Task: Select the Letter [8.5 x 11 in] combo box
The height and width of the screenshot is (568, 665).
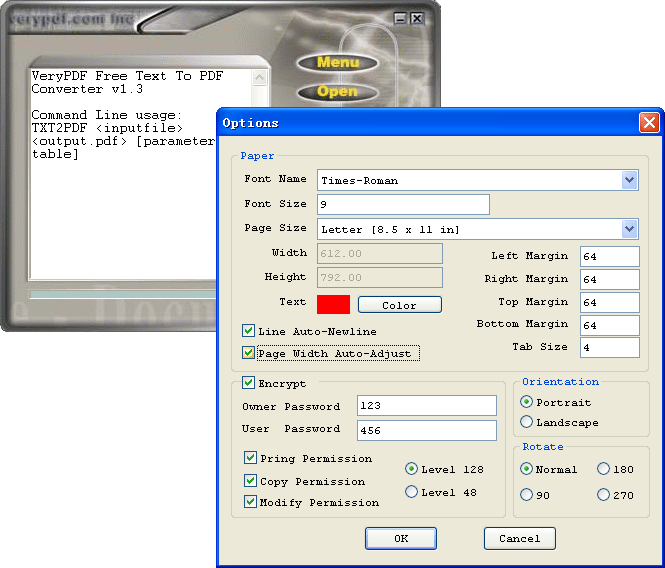Action: pyautogui.click(x=478, y=229)
